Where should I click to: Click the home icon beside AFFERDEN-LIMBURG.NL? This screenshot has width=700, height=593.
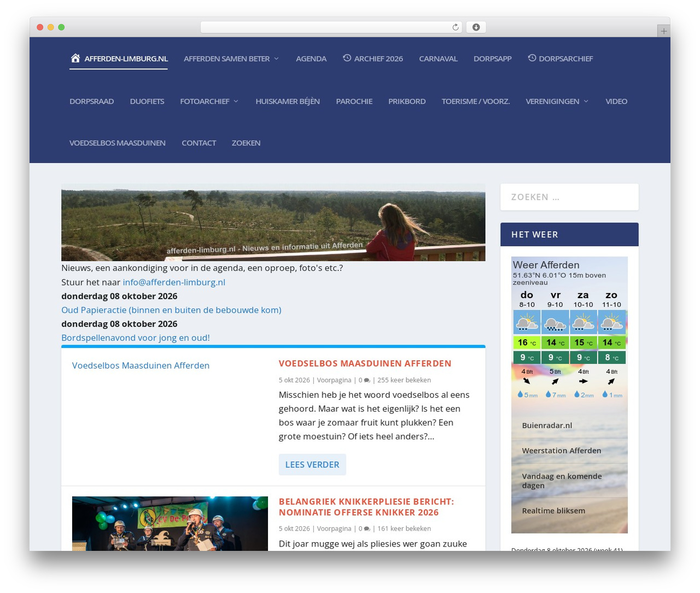pyautogui.click(x=75, y=58)
